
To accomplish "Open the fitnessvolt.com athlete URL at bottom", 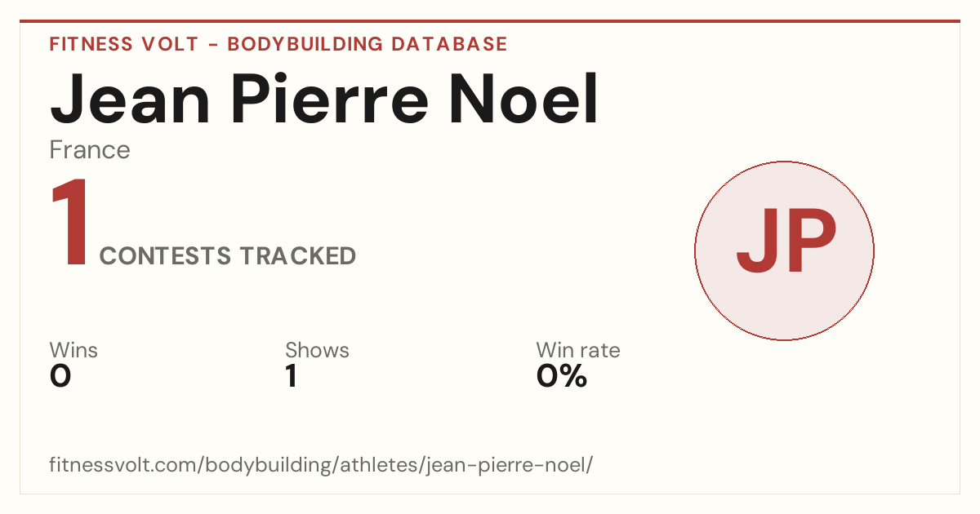I will coord(322,466).
